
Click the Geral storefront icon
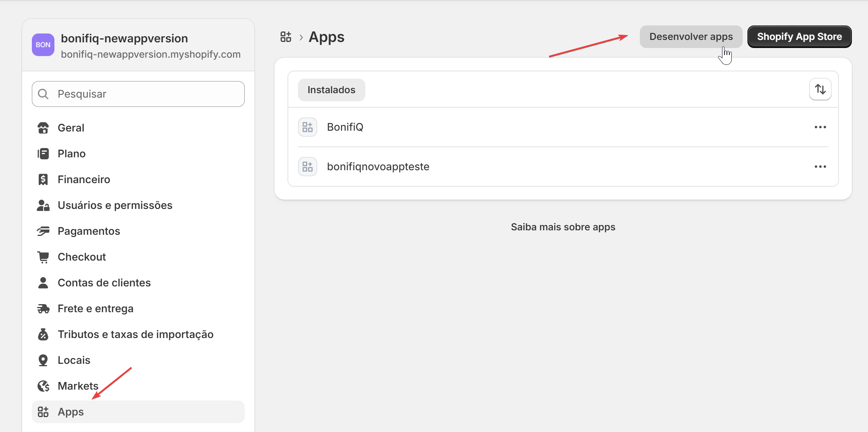(x=43, y=128)
